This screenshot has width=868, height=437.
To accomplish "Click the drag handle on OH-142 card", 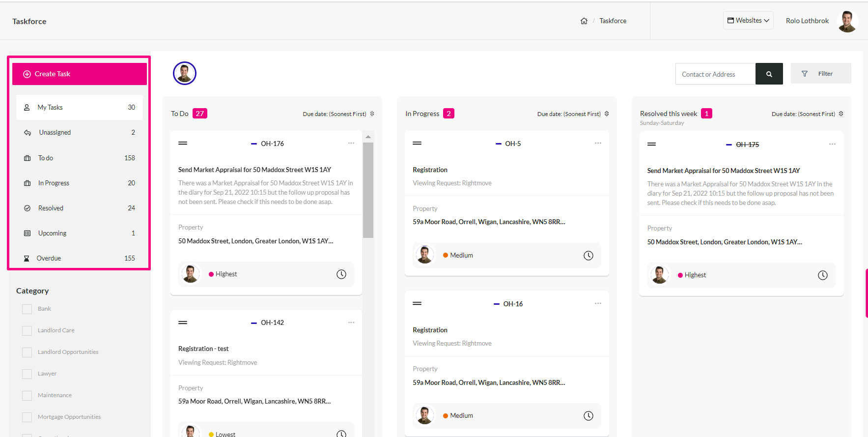I will point(183,322).
